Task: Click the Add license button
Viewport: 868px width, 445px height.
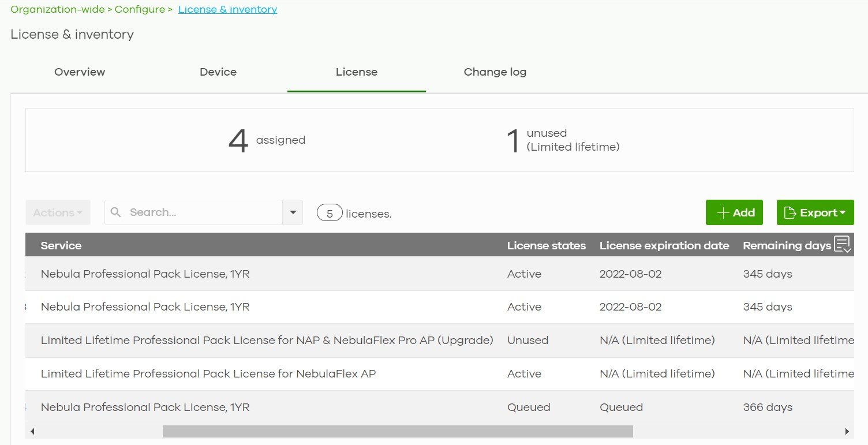Action: pyautogui.click(x=734, y=212)
